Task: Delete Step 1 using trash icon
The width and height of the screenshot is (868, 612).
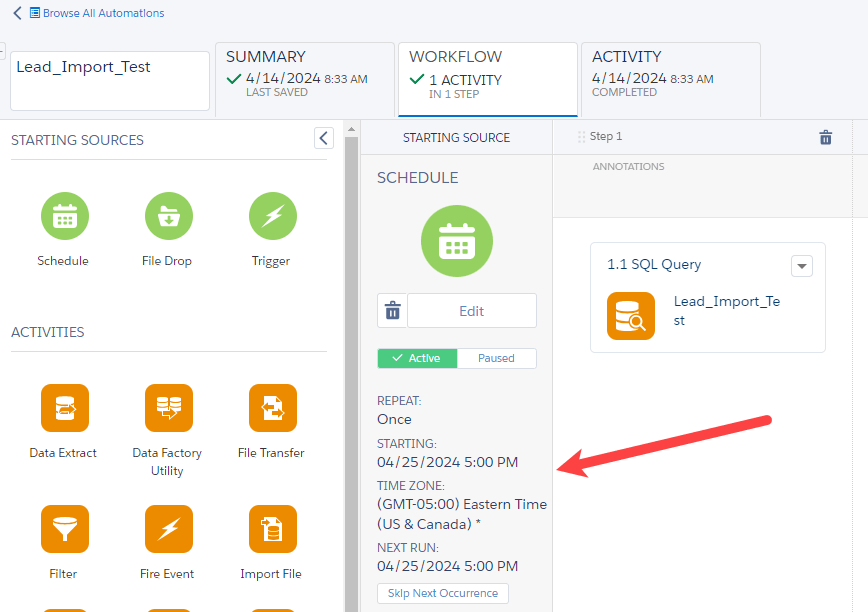Action: click(825, 138)
